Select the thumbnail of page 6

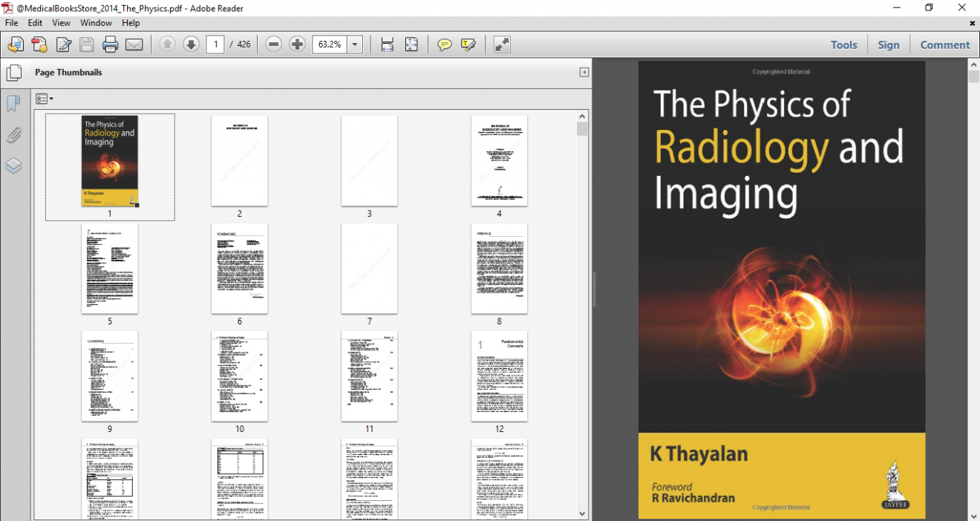pyautogui.click(x=239, y=269)
